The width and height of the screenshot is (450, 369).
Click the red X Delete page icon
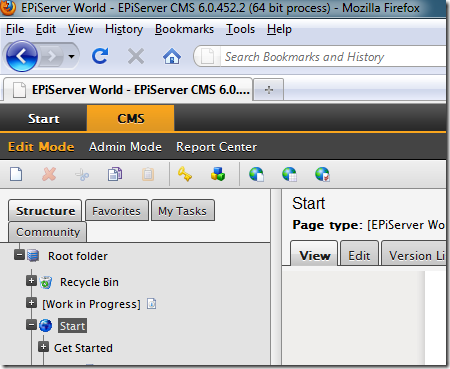coord(49,174)
